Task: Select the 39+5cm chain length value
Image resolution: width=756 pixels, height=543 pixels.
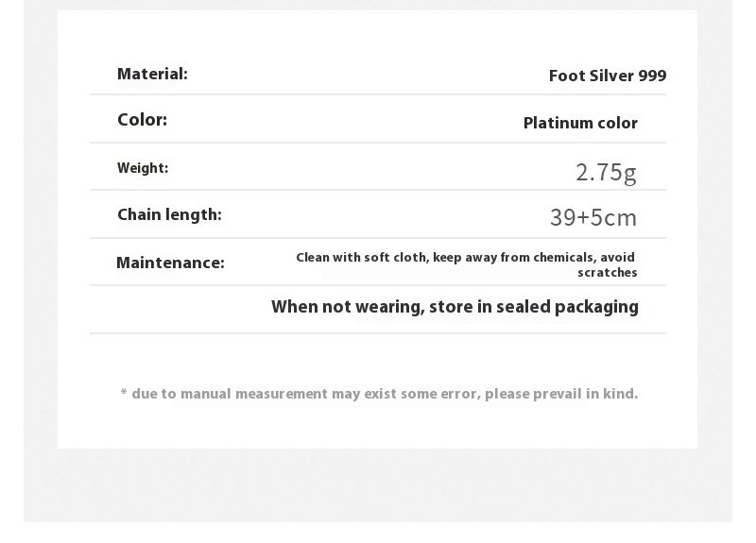Action: point(593,218)
